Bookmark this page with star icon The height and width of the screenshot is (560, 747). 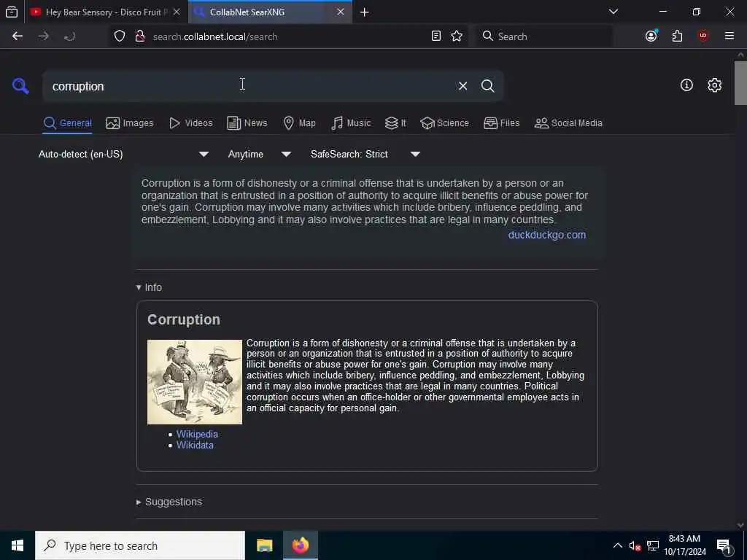tap(457, 36)
